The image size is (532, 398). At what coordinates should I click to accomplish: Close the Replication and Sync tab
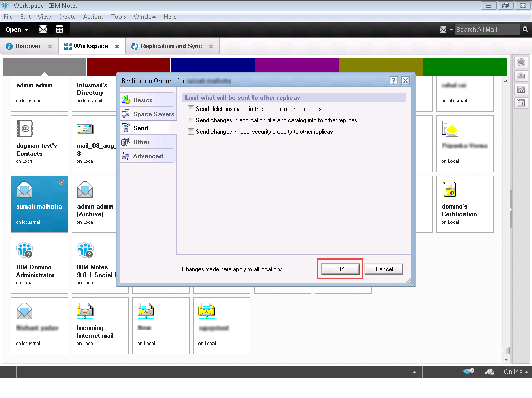(211, 47)
